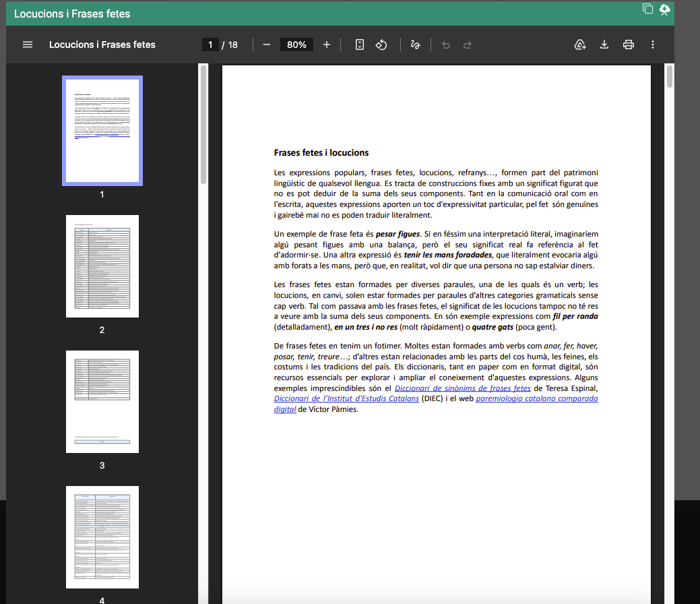Print the document
Screen dimensions: 700x604
tap(629, 44)
